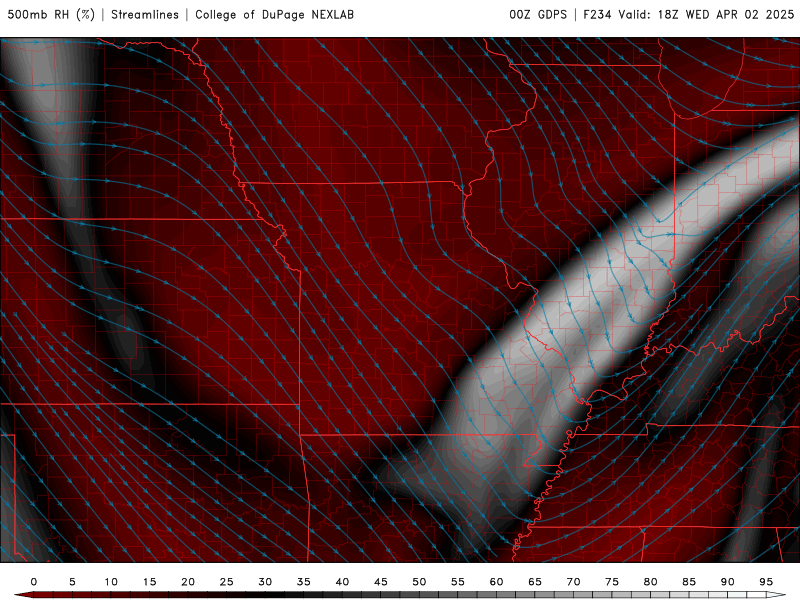
Task: Click the colorbar label '0'
Action: pyautogui.click(x=34, y=582)
